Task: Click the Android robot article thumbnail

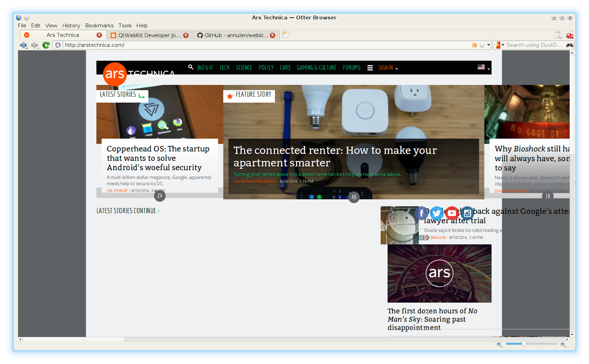Action: click(399, 225)
